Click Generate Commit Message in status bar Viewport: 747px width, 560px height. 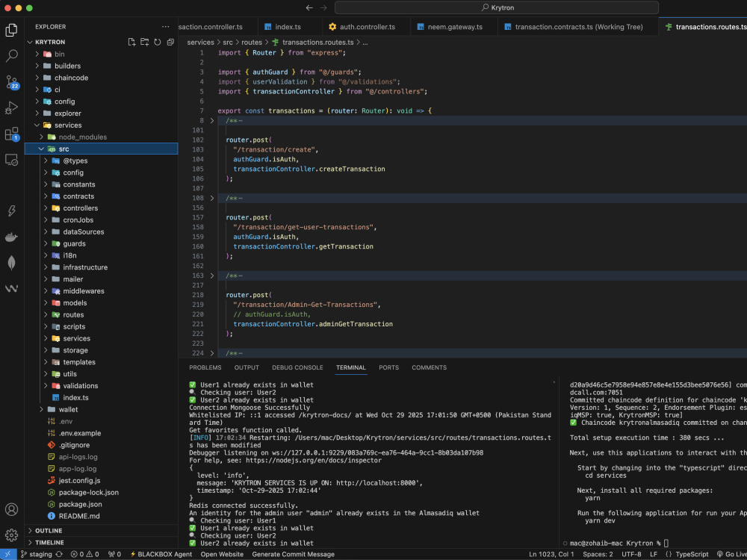coord(293,554)
